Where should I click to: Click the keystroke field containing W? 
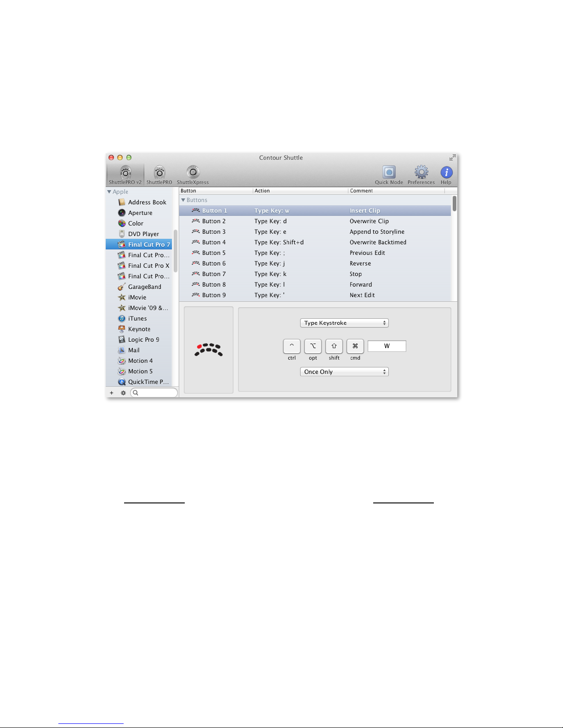tap(387, 346)
